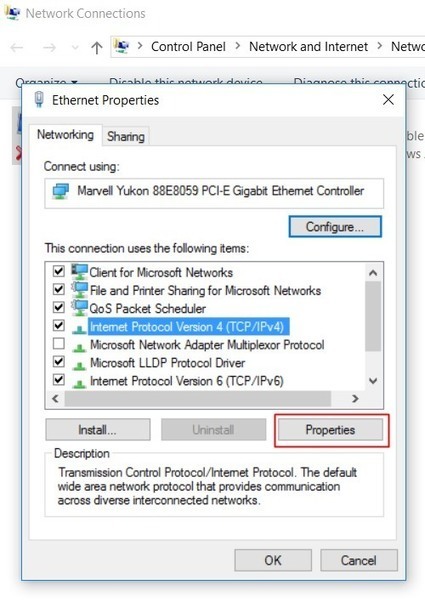Viewport: 425px width, 602px height.
Task: Click the Control Panel folder icon in address bar
Action: click(x=122, y=46)
